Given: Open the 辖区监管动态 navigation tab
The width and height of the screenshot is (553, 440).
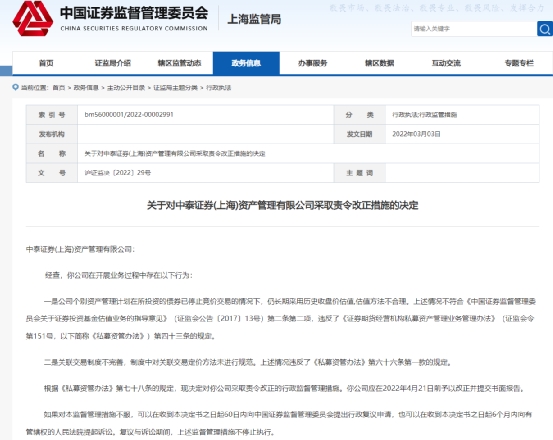Looking at the screenshot, I should point(179,63).
